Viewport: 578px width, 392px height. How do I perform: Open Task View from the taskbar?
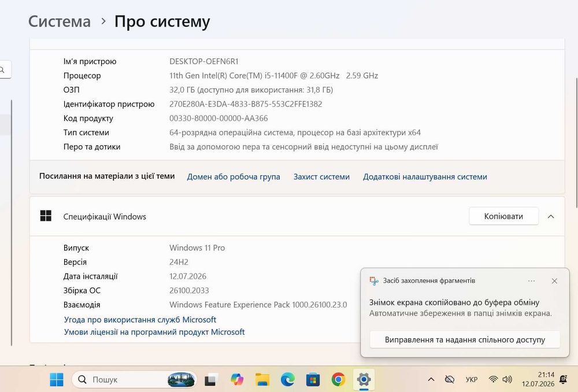[x=211, y=379]
